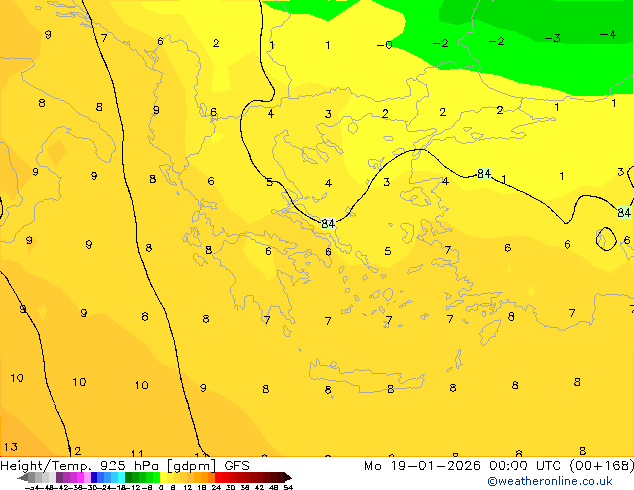Screen dimensions: 634x490
Task: Click the -3 temperature value in green area
Action: point(552,38)
